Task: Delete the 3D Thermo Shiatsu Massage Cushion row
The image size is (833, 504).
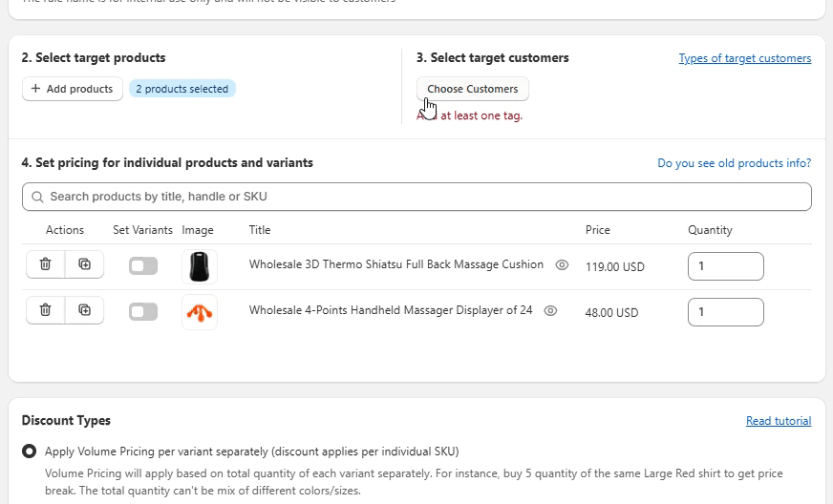Action: coord(45,264)
